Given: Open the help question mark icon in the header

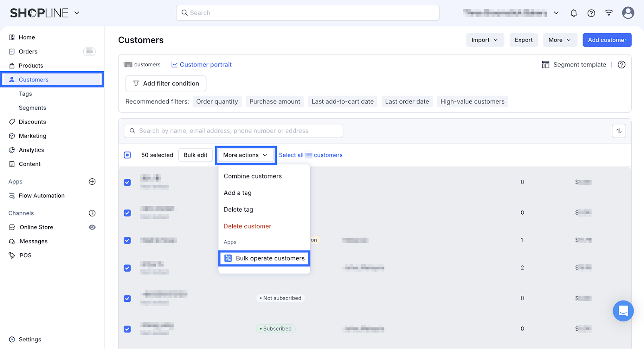Looking at the screenshot, I should pyautogui.click(x=591, y=13).
